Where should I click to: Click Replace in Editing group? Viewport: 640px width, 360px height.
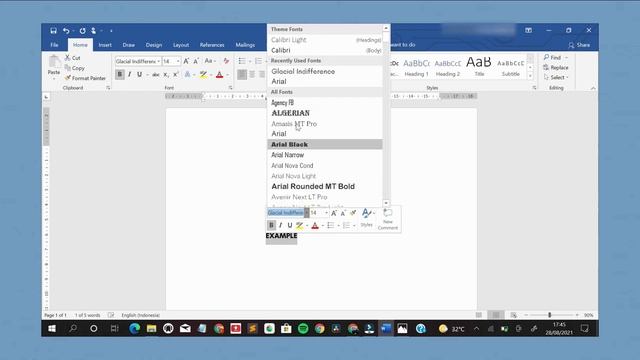coord(556,67)
